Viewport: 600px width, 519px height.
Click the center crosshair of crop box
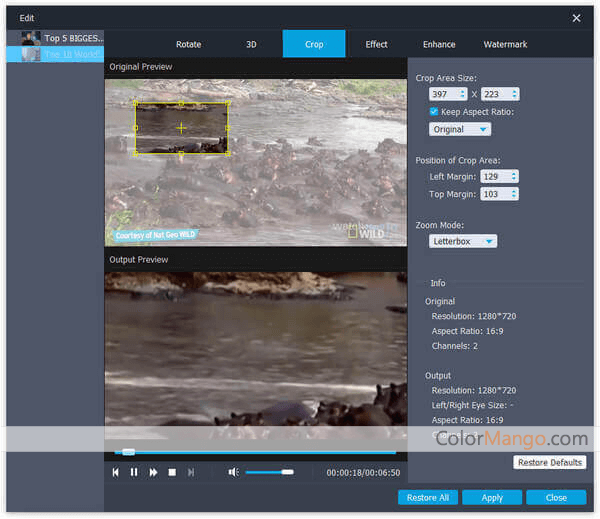[x=181, y=128]
